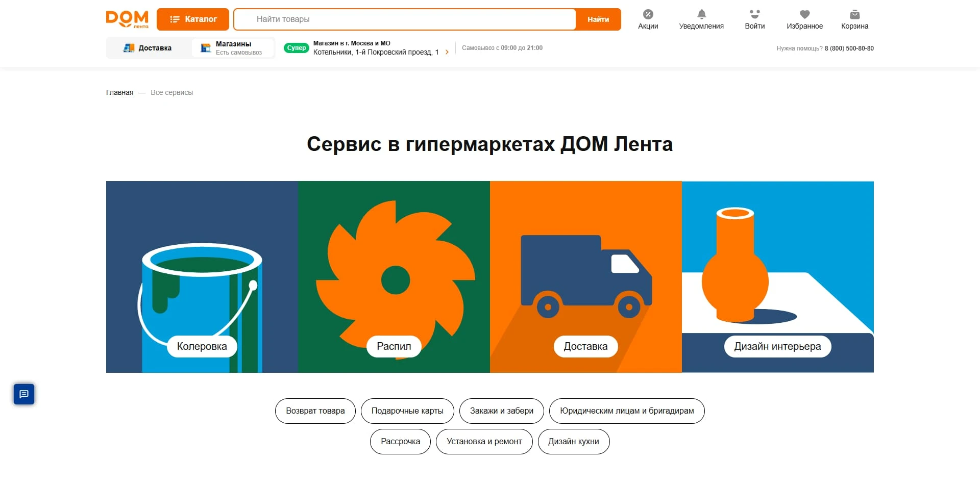Open the Каталог menu button
Screen dimensions: 980x486
click(193, 19)
